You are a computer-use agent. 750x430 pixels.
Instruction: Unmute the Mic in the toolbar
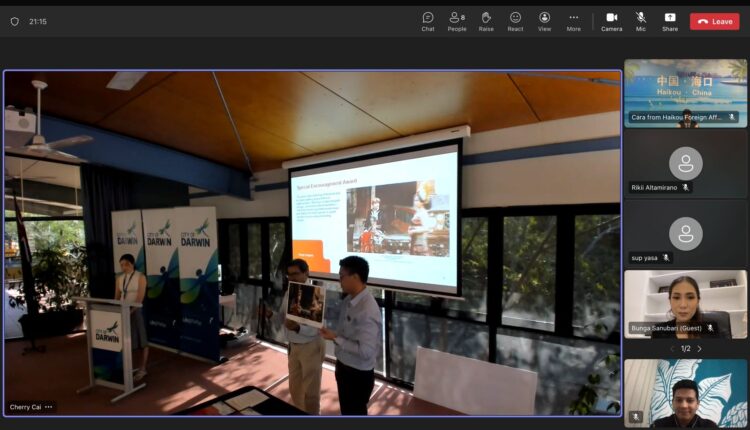(641, 21)
